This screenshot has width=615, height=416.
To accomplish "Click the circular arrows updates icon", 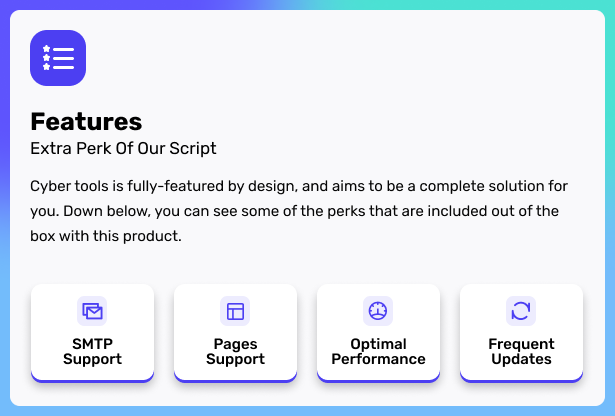I will [x=521, y=311].
